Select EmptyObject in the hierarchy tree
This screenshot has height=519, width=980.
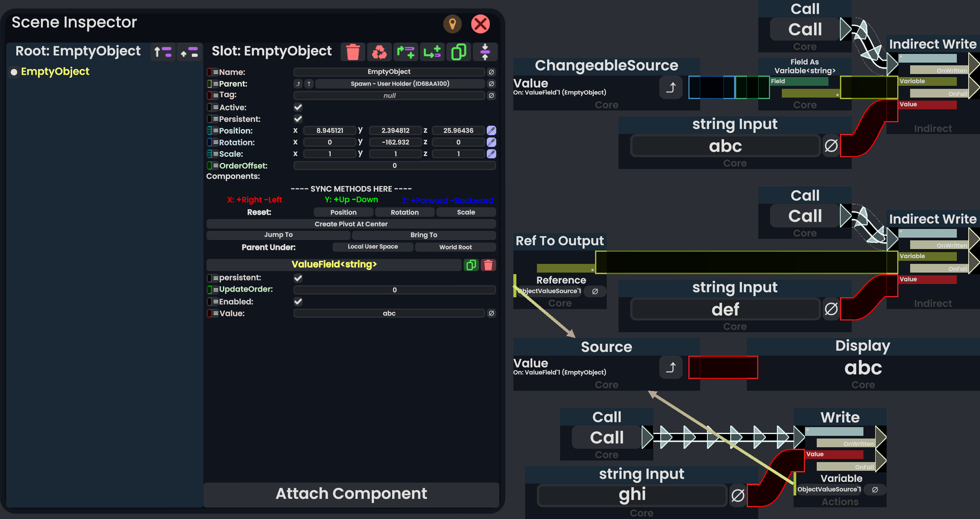pyautogui.click(x=55, y=71)
